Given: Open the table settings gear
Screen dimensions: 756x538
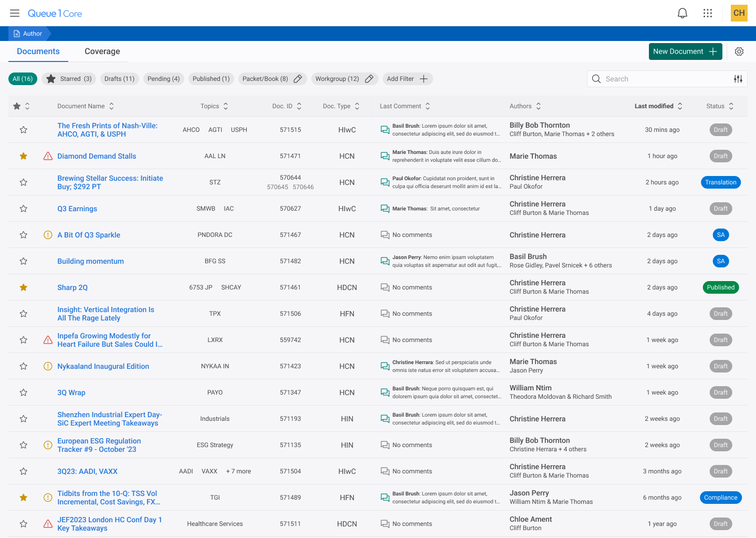Looking at the screenshot, I should coord(739,51).
